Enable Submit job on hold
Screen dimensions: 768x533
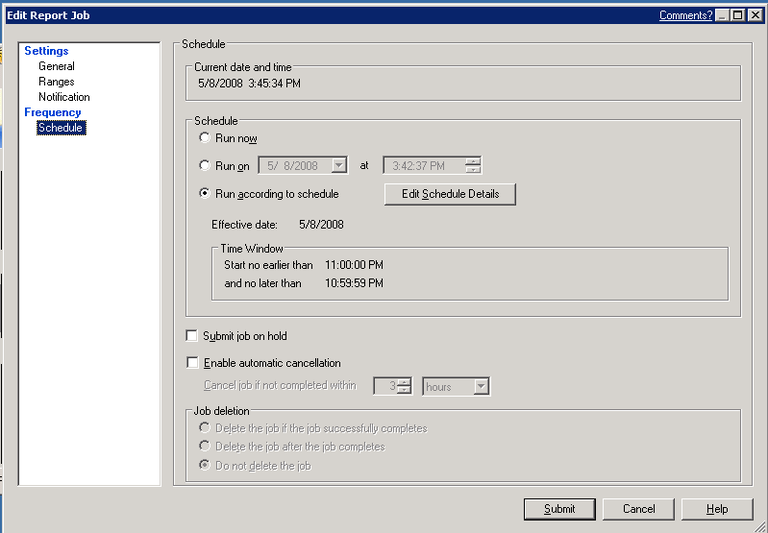pyautogui.click(x=192, y=337)
